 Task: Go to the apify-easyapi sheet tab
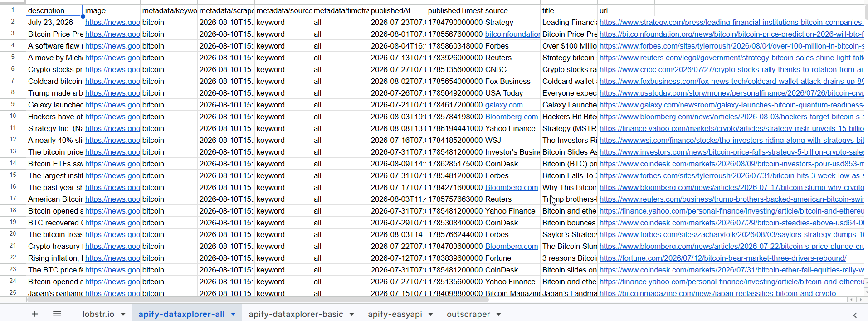point(395,314)
